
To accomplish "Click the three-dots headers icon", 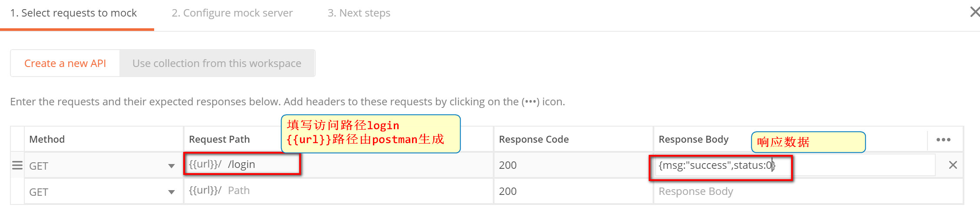I will click(x=943, y=140).
